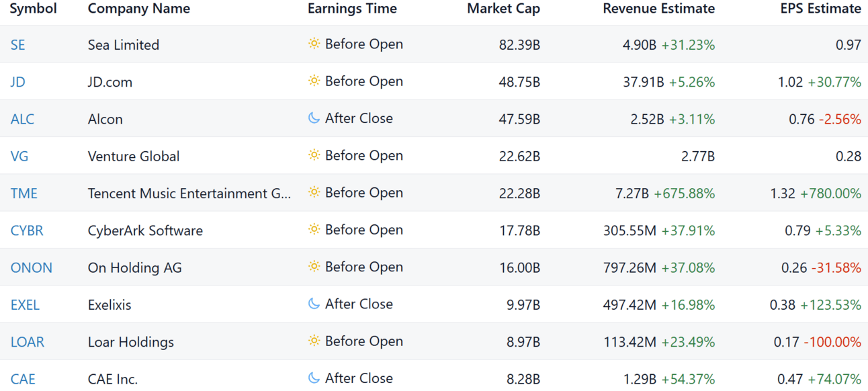Click the sun icon in Sea Limited row
This screenshot has height=391, width=868.
pyautogui.click(x=314, y=44)
